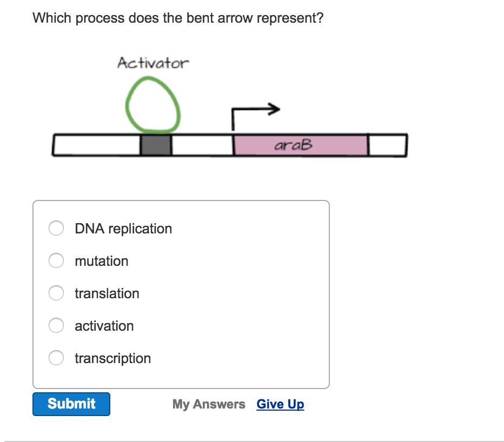Click the My Answers label
The width and height of the screenshot is (504, 442).
pyautogui.click(x=208, y=404)
